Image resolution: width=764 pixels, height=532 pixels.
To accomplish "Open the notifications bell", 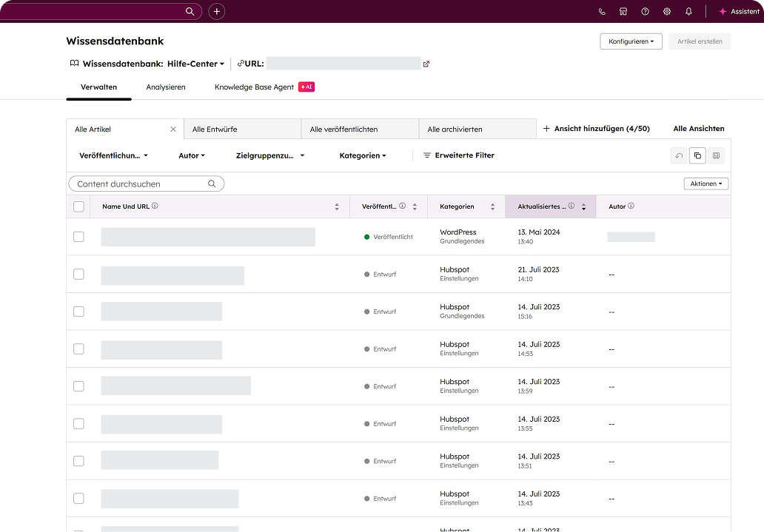I will click(688, 12).
